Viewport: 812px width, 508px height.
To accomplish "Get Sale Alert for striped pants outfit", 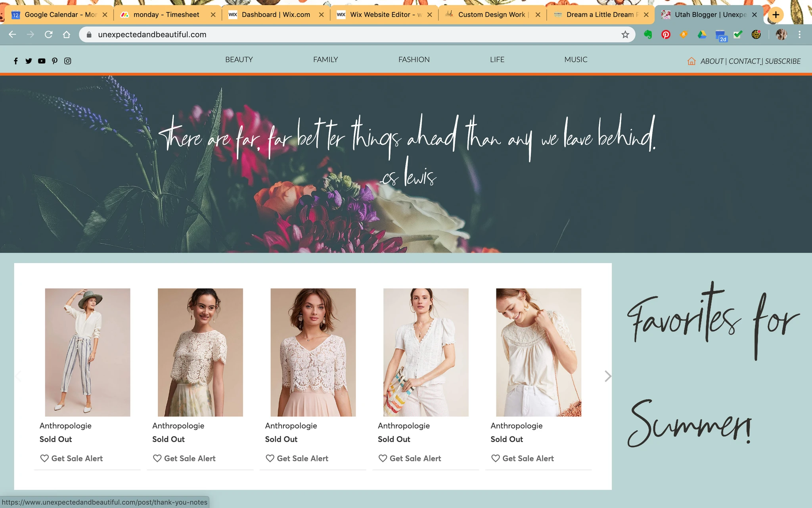I will [x=71, y=458].
